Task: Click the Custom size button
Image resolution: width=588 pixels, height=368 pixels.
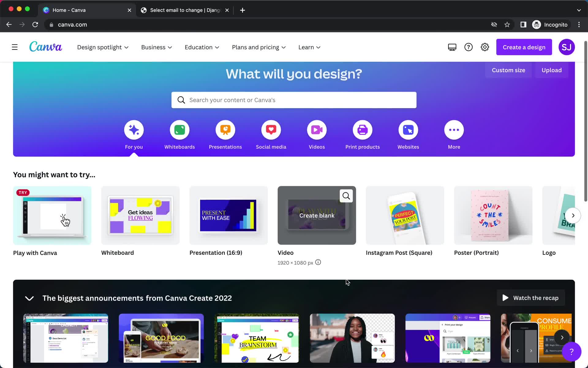Action: click(508, 70)
